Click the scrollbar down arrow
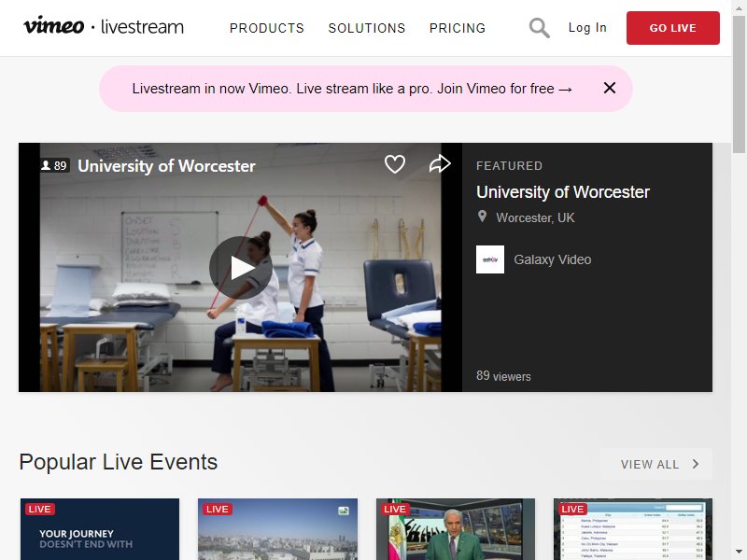 click(740, 553)
